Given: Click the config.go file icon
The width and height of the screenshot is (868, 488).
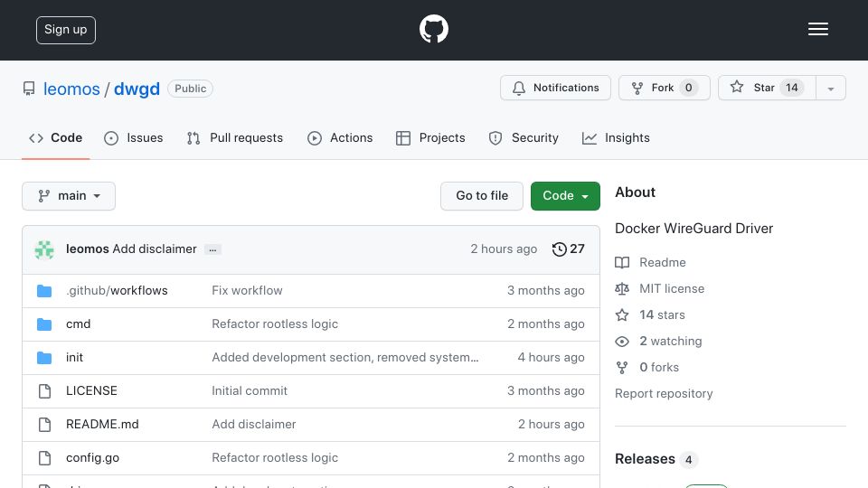Looking at the screenshot, I should (x=45, y=458).
